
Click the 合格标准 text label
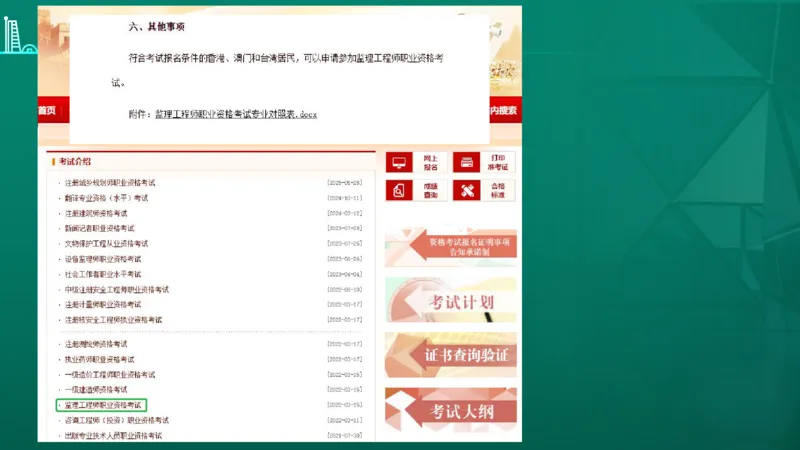pyautogui.click(x=498, y=190)
